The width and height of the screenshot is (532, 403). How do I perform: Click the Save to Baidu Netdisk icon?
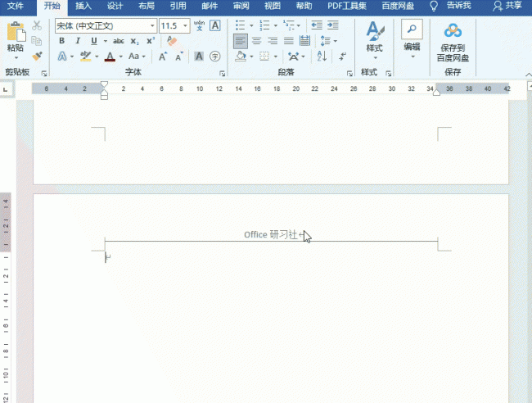(453, 30)
